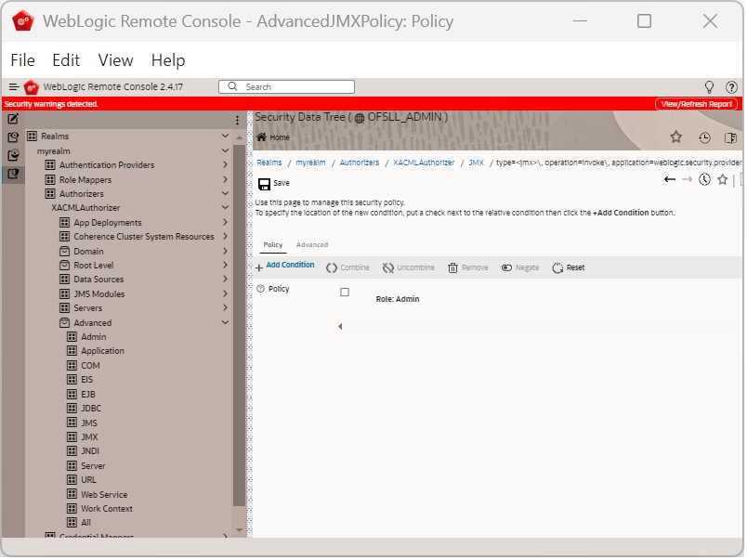Expand Authentication Providers chevron
747x560 pixels.
tap(226, 165)
